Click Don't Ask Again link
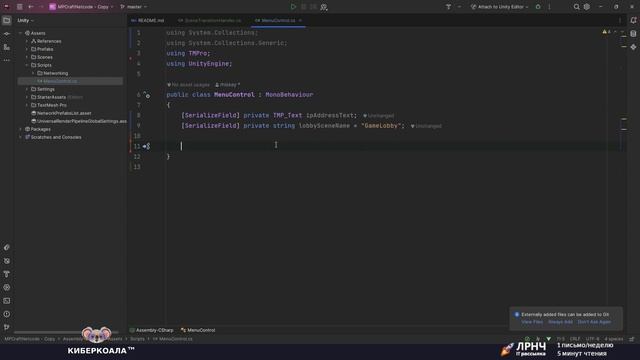The image size is (640, 360). point(594,322)
